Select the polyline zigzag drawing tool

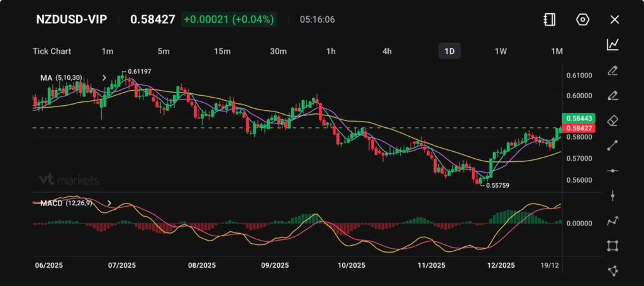coord(613,220)
